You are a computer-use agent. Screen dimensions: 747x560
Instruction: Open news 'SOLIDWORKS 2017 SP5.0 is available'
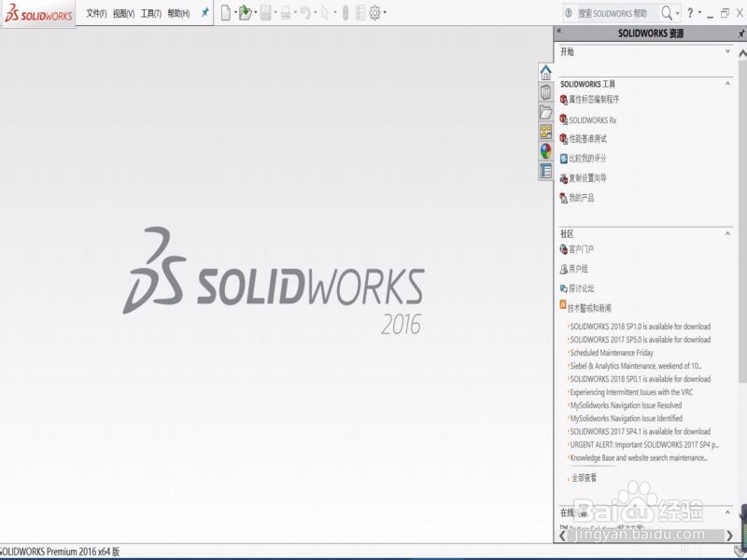click(641, 340)
